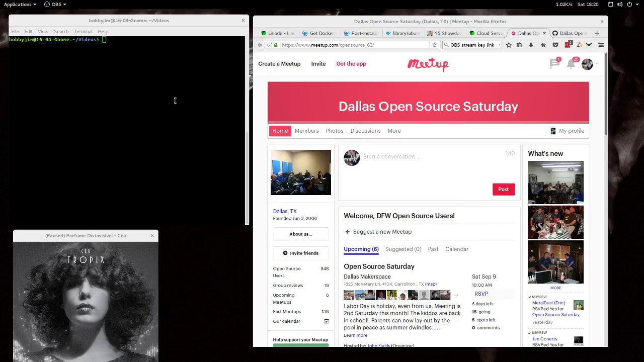644x362 pixels.
Task: Open the system menu dropdown arrow
Action: (637, 5)
